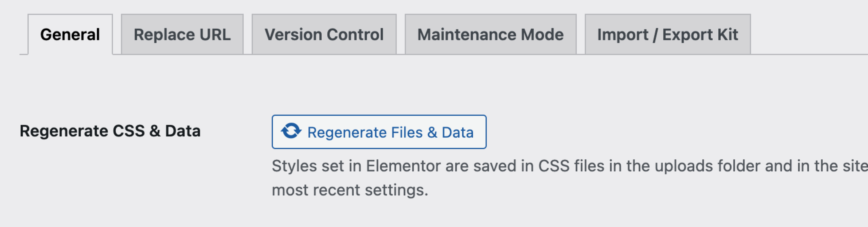Choose the tab labeled Version Control
Image resolution: width=868 pixels, height=227 pixels.
[324, 34]
